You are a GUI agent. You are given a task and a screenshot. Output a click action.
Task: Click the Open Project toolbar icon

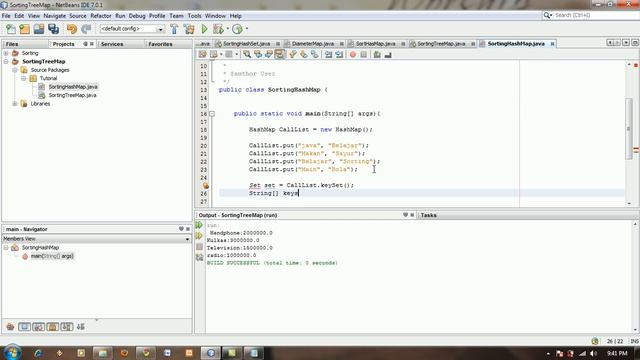[39, 29]
